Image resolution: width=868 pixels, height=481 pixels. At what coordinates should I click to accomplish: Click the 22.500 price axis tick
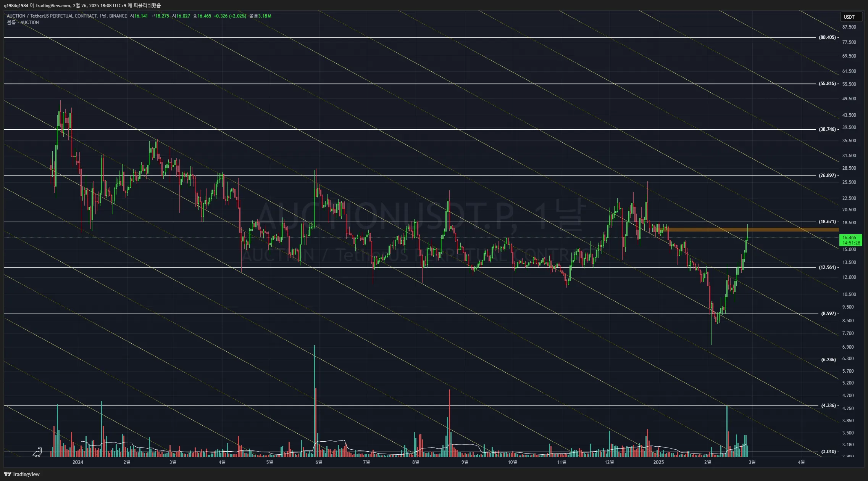(849, 198)
